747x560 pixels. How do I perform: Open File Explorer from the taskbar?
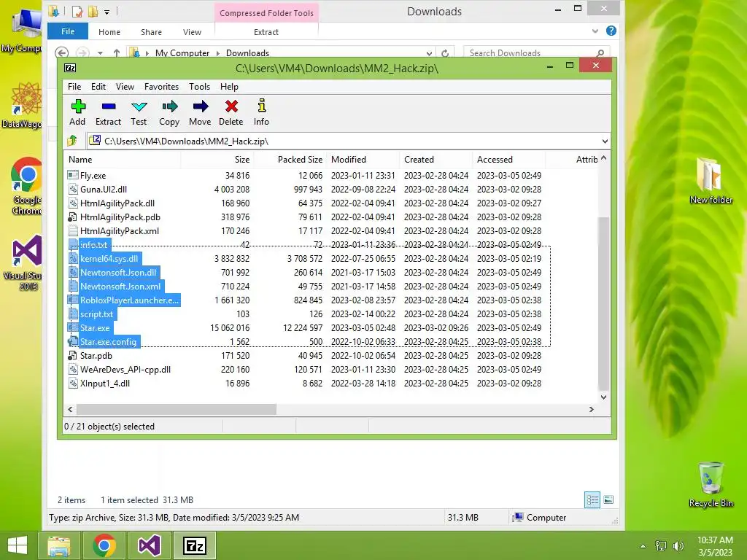(59, 545)
